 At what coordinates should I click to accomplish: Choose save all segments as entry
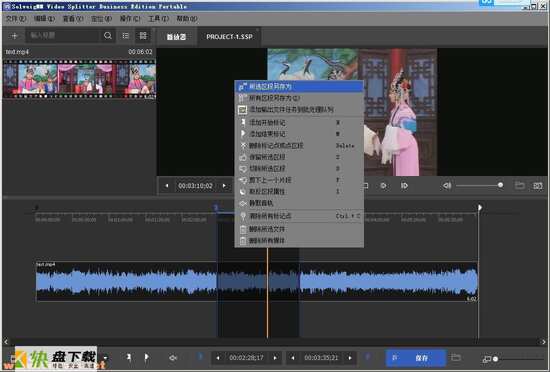tap(299, 98)
